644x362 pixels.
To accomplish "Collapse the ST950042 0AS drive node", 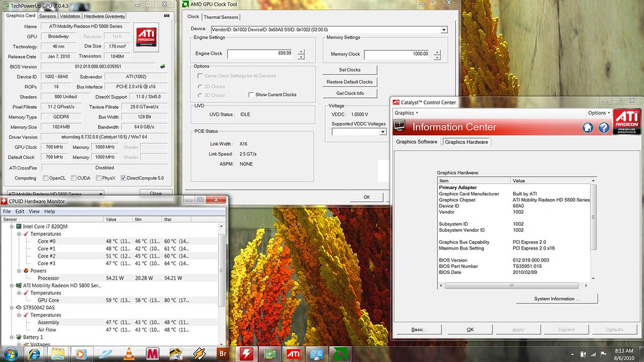I will [x=12, y=308].
